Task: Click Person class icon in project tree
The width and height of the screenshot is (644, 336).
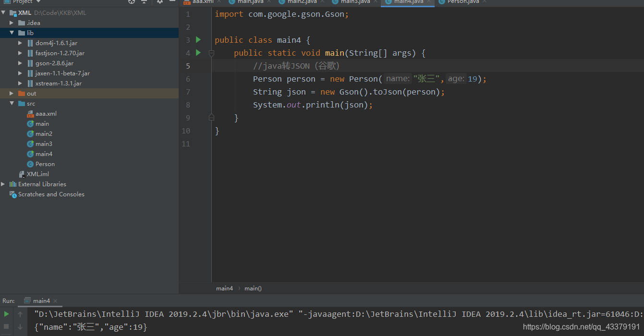Action: [30, 164]
